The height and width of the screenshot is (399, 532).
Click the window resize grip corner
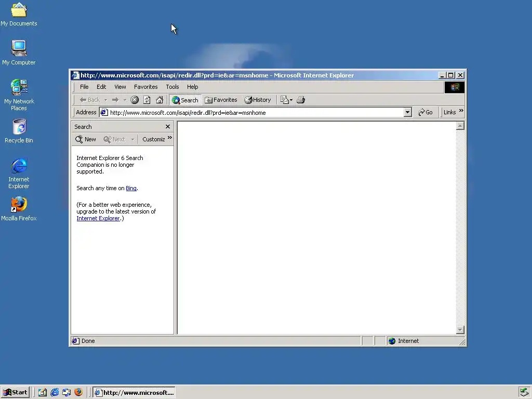click(462, 343)
